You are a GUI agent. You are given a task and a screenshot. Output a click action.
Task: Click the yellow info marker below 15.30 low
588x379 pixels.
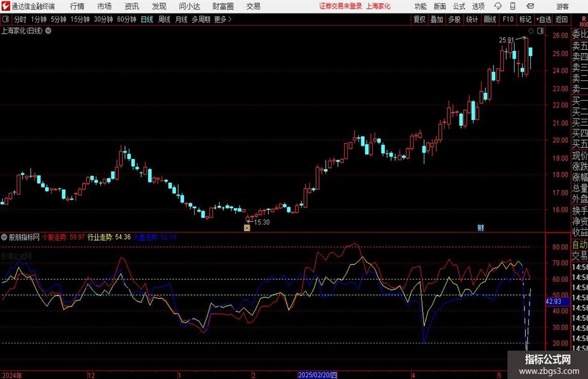pos(247,227)
